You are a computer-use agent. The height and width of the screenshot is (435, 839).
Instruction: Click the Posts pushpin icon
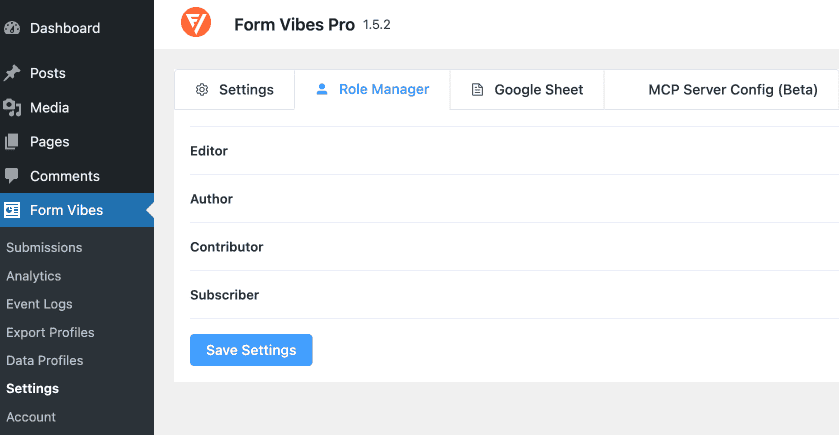coord(12,73)
